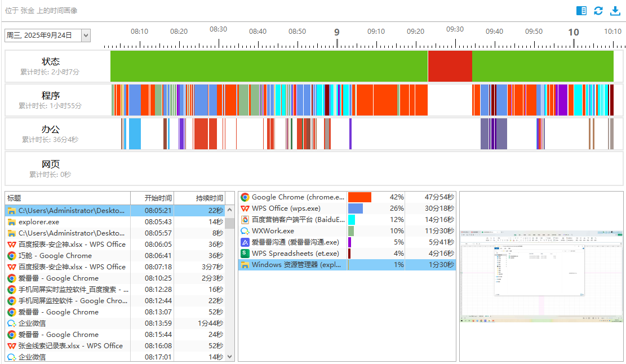Click 企业微信 icon of 08:17:01 row
This screenshot has width=626, height=364.
(12, 357)
